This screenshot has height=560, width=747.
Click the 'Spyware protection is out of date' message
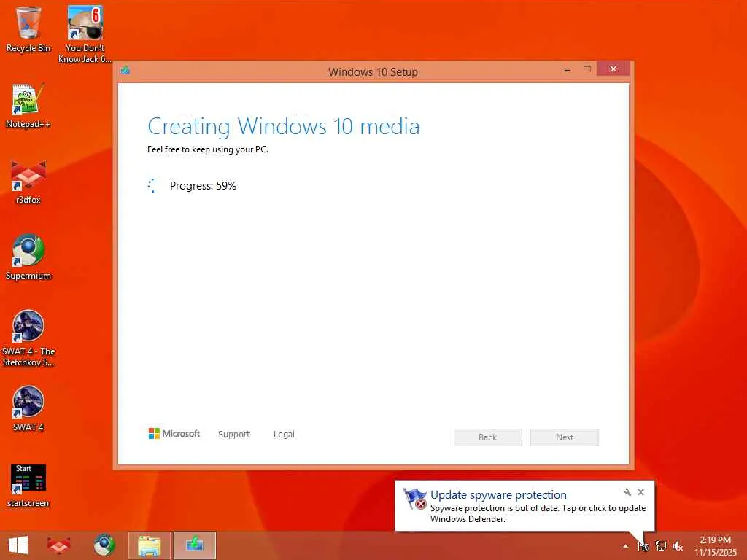[538, 513]
